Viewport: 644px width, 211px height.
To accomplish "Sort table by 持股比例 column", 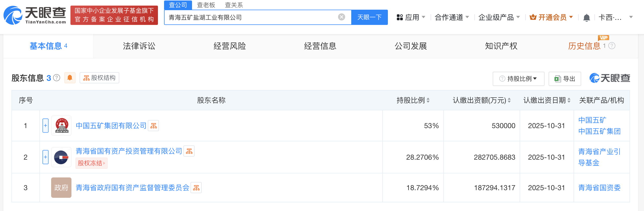I will pyautogui.click(x=428, y=100).
